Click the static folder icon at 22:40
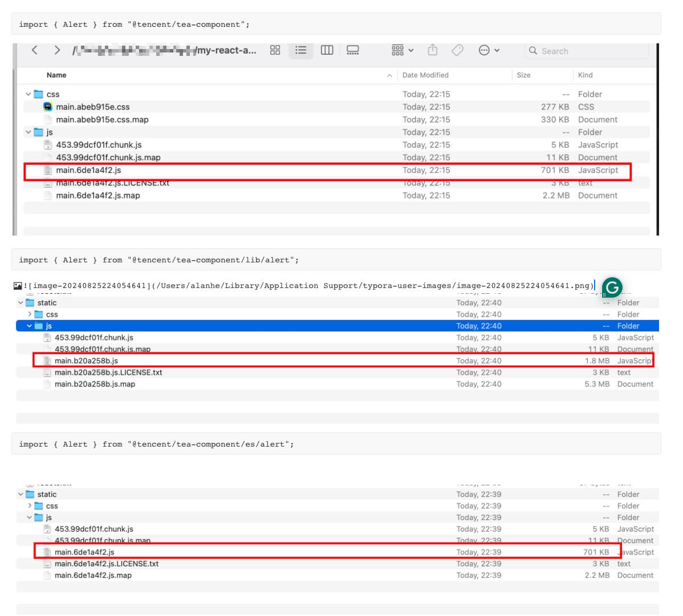Image resolution: width=683 pixels, height=616 pixels. click(30, 302)
